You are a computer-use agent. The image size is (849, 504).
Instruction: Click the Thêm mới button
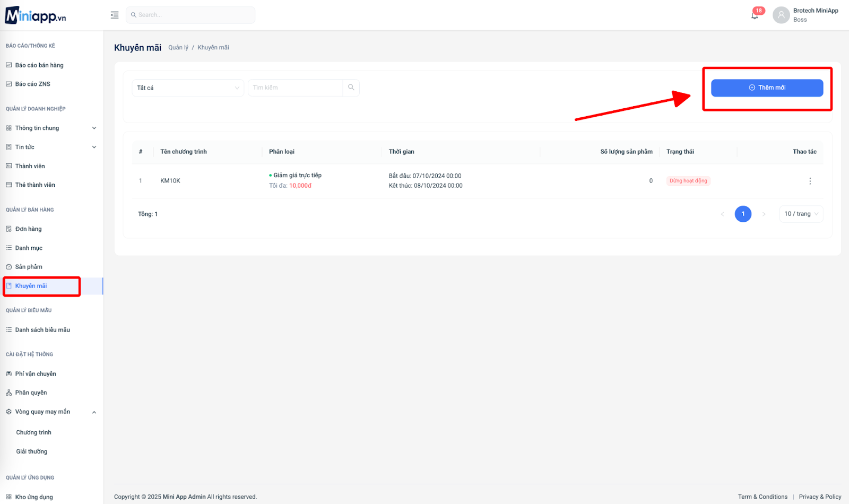(767, 88)
